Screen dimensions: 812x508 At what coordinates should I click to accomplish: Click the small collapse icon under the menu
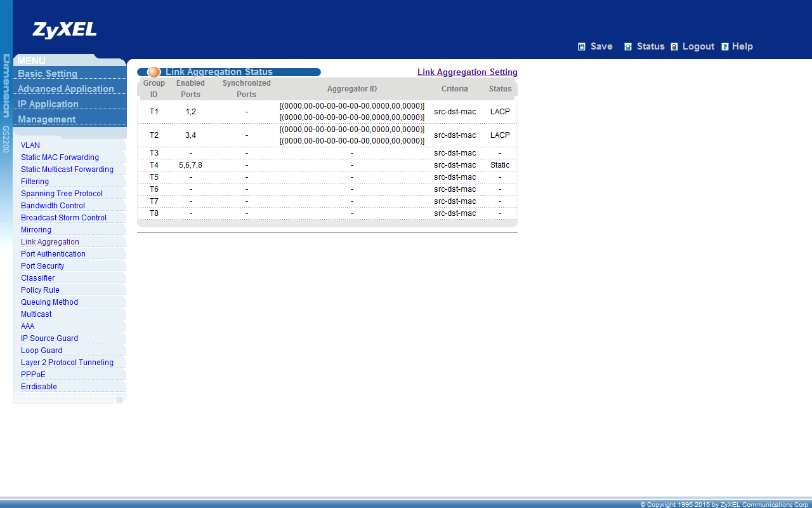(119, 399)
